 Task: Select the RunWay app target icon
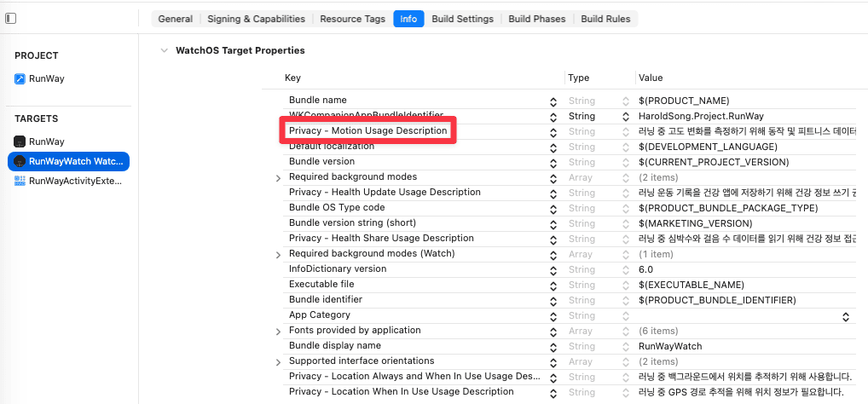(x=20, y=141)
